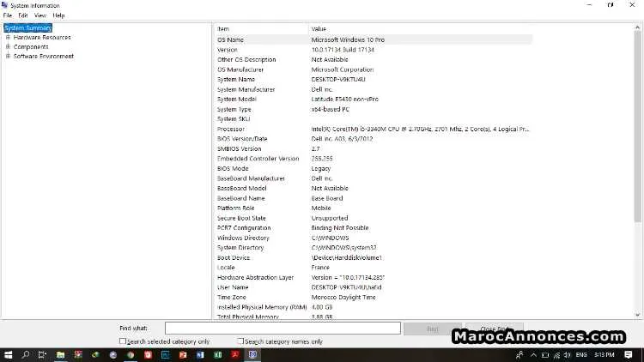The image size is (644, 362).
Task: Select the System Name row
Action: point(374,79)
